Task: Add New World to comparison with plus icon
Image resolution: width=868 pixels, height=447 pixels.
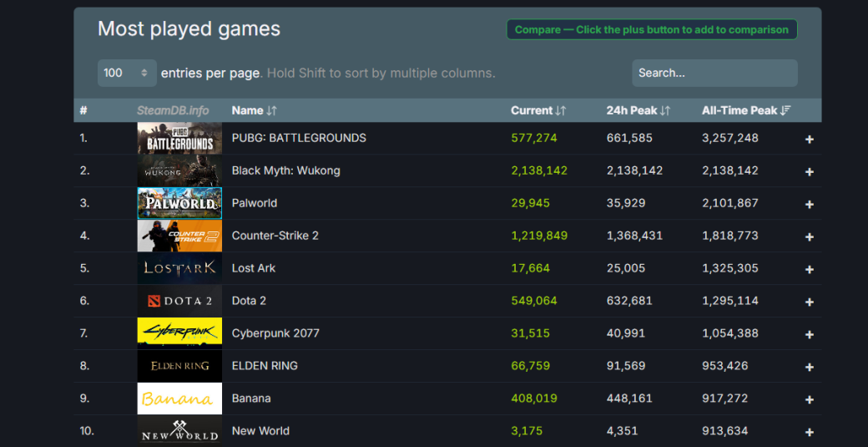Action: click(x=809, y=432)
